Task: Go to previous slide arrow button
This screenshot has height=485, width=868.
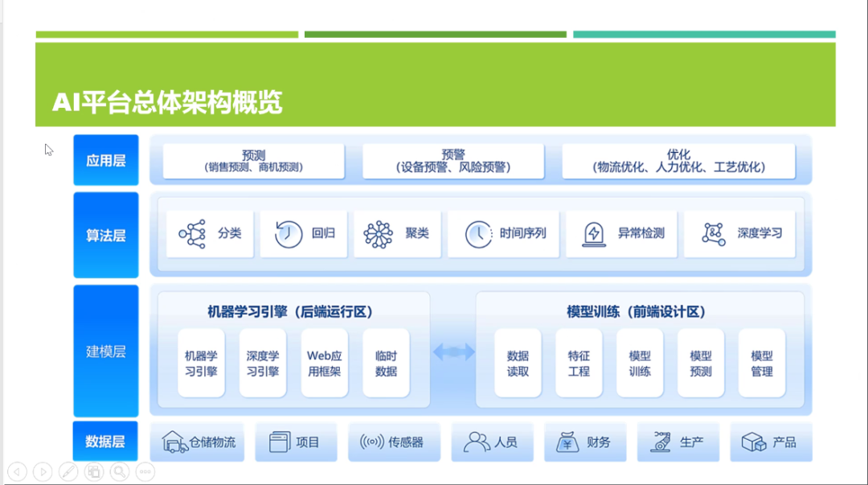Action: pyautogui.click(x=17, y=472)
